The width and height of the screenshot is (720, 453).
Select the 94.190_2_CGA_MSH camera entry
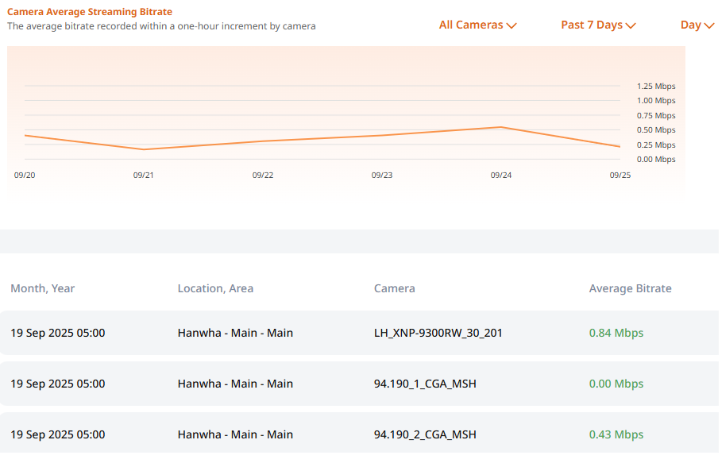(x=425, y=435)
